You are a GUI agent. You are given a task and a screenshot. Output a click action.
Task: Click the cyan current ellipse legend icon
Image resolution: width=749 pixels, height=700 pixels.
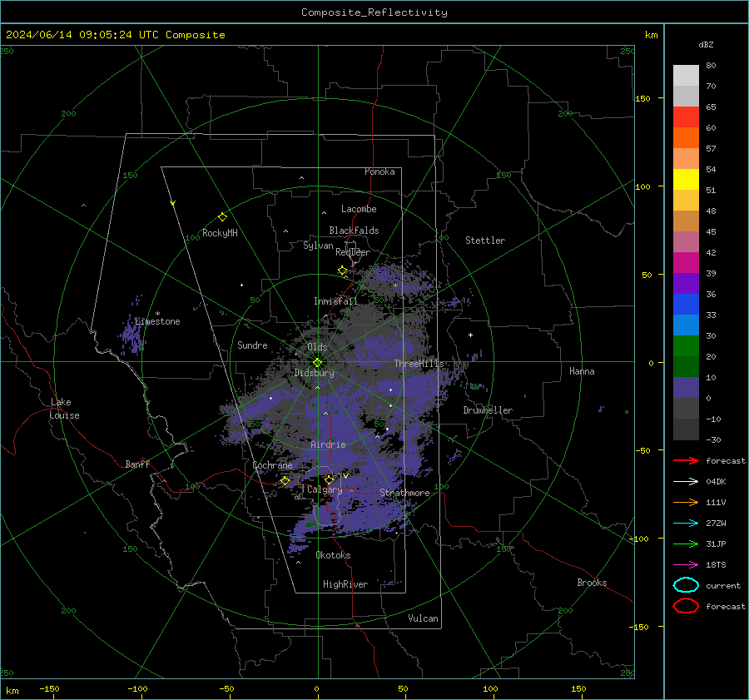[686, 585]
